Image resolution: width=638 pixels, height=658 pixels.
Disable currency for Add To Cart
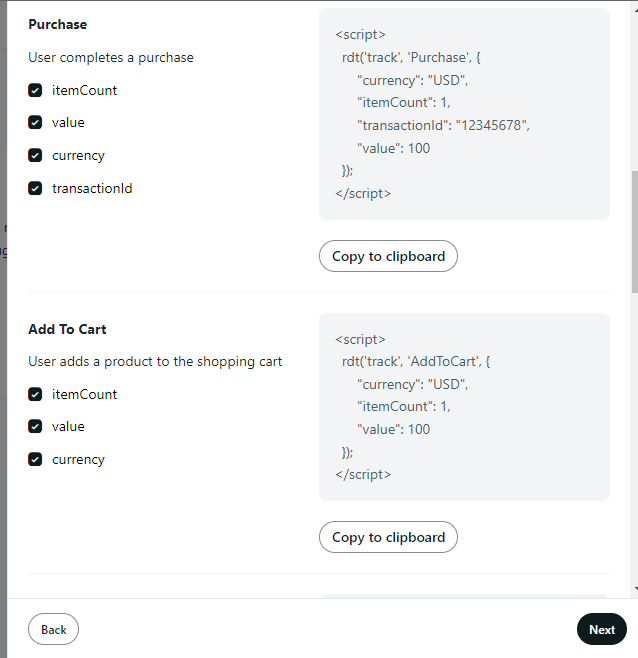[35, 460]
